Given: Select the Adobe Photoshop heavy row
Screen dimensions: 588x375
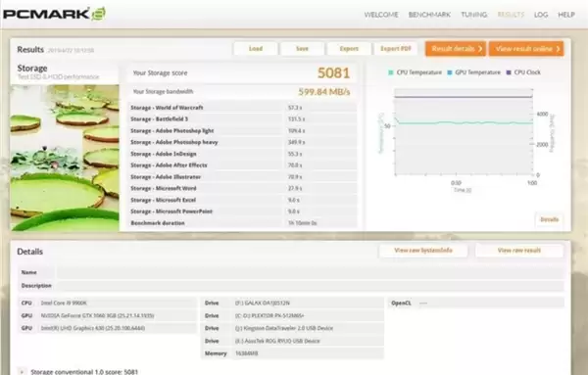Looking at the screenshot, I should [x=242, y=142].
